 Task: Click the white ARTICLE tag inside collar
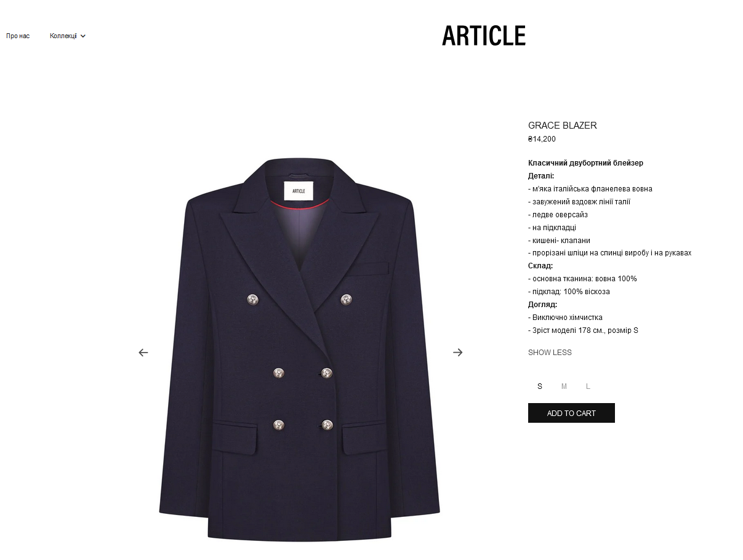pos(299,191)
